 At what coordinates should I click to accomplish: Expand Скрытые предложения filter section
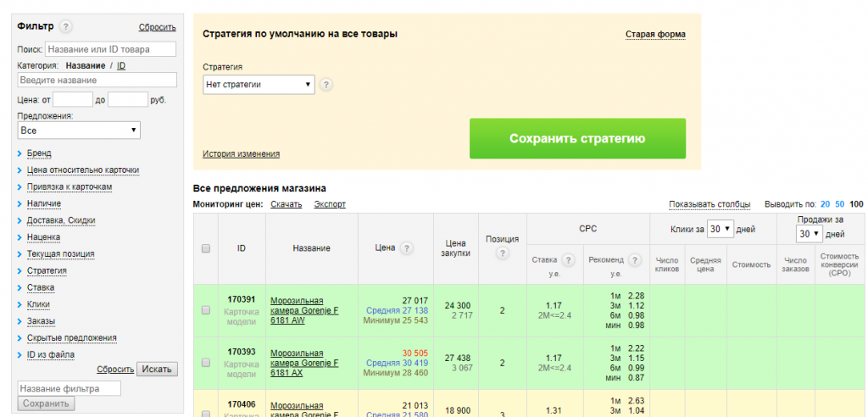pos(71,338)
